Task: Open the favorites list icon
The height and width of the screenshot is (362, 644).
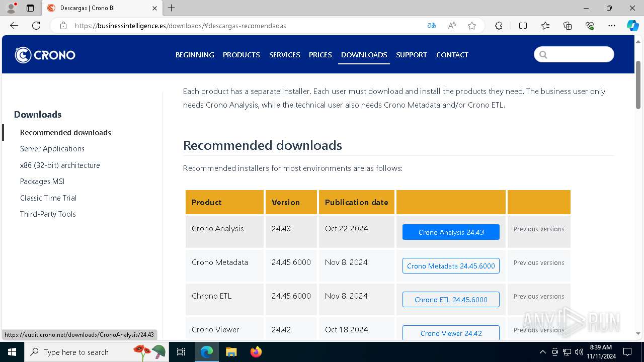Action: (545, 26)
